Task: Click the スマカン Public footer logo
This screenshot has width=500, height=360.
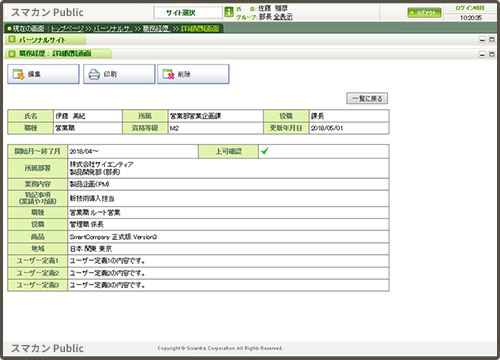Action: (47, 348)
